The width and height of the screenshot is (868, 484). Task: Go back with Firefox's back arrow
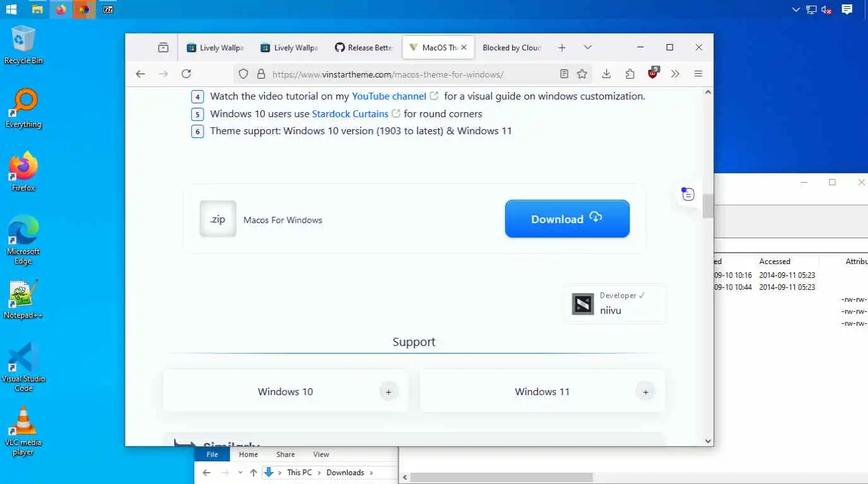pyautogui.click(x=141, y=74)
